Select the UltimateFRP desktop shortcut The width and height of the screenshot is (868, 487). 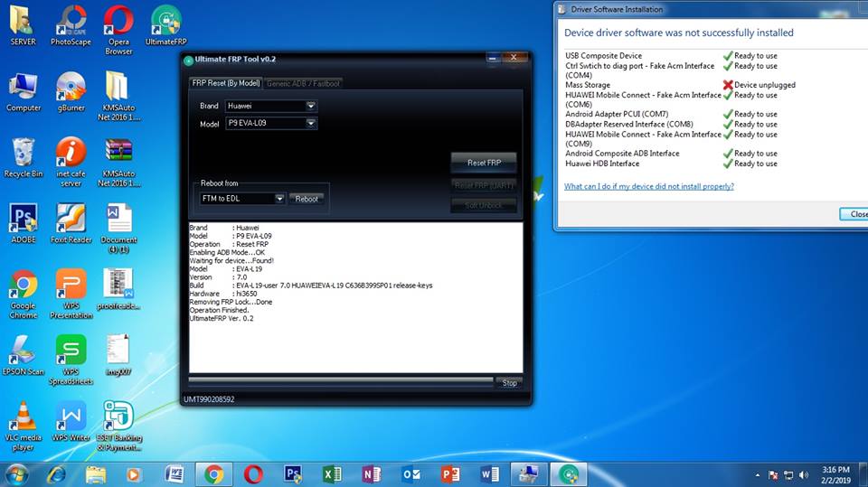(x=166, y=25)
